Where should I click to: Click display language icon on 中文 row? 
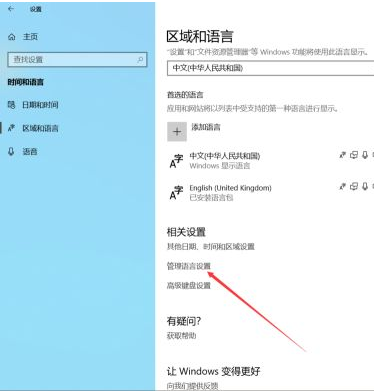[342, 155]
